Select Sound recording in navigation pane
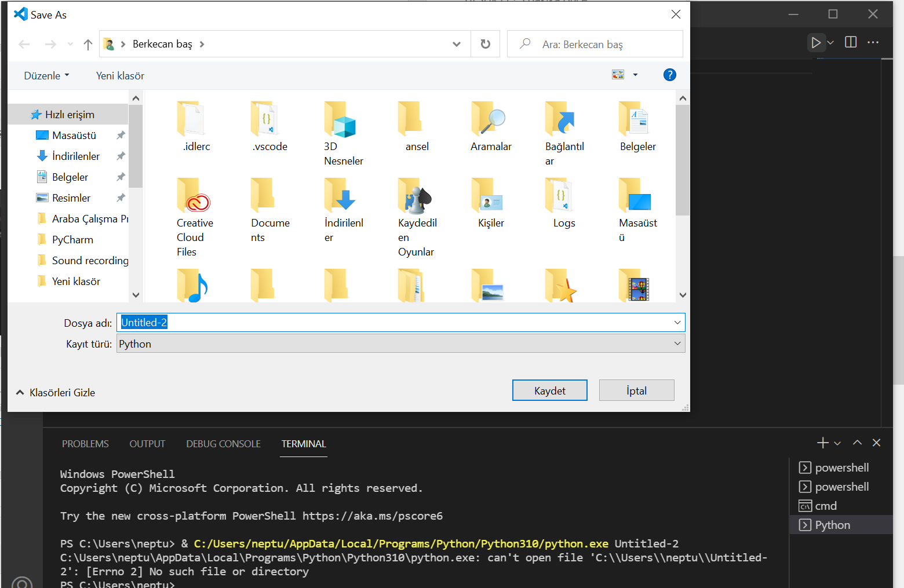This screenshot has width=904, height=588. point(90,261)
